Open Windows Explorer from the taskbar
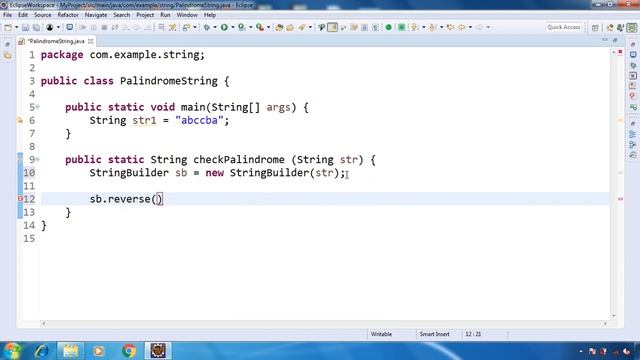 [x=71, y=351]
